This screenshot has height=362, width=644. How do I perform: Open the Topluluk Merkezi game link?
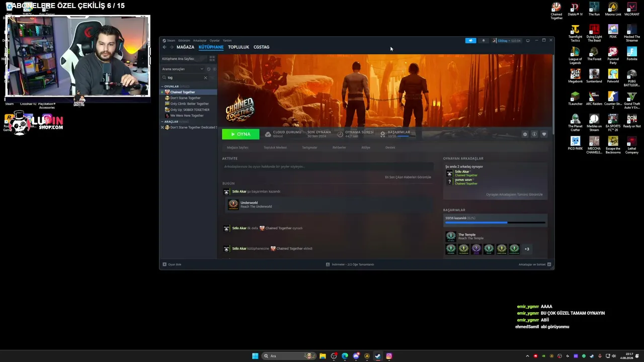click(275, 148)
